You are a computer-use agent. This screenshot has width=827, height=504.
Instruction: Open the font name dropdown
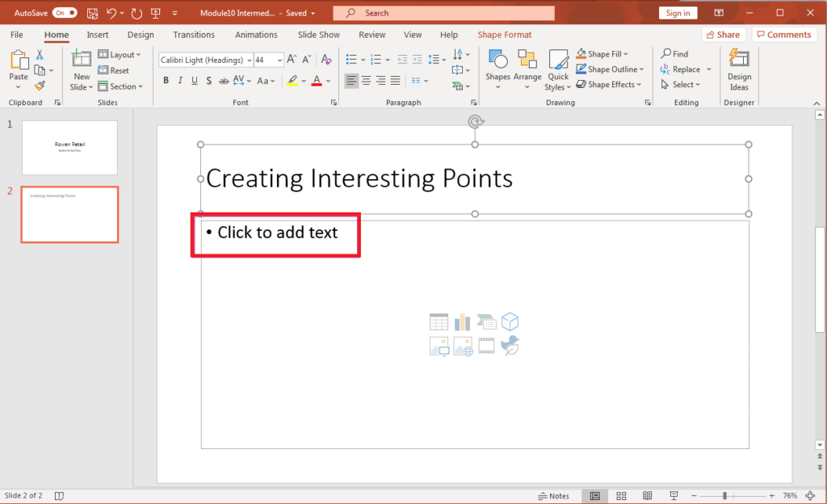coord(249,60)
